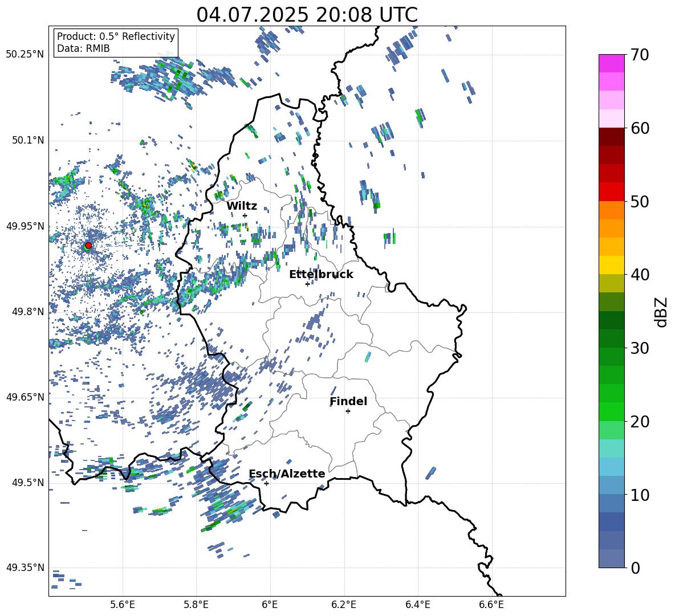Click the dark maroon colorbar segment below 60
Screen dimensions: 675x616
[x=611, y=136]
